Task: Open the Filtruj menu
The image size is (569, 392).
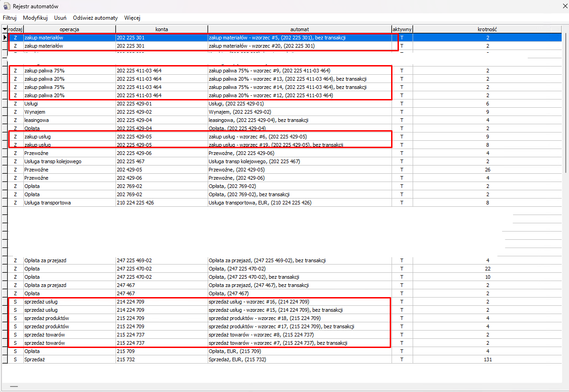Action: click(10, 18)
